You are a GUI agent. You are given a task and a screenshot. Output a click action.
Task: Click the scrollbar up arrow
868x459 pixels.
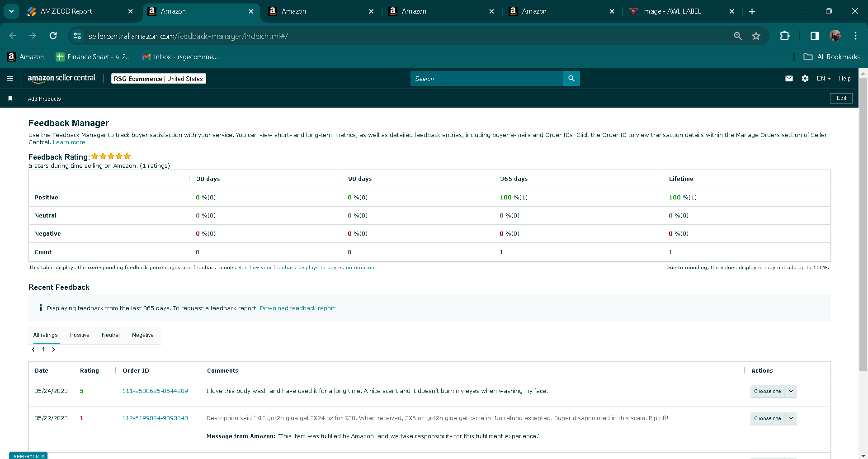863,72
